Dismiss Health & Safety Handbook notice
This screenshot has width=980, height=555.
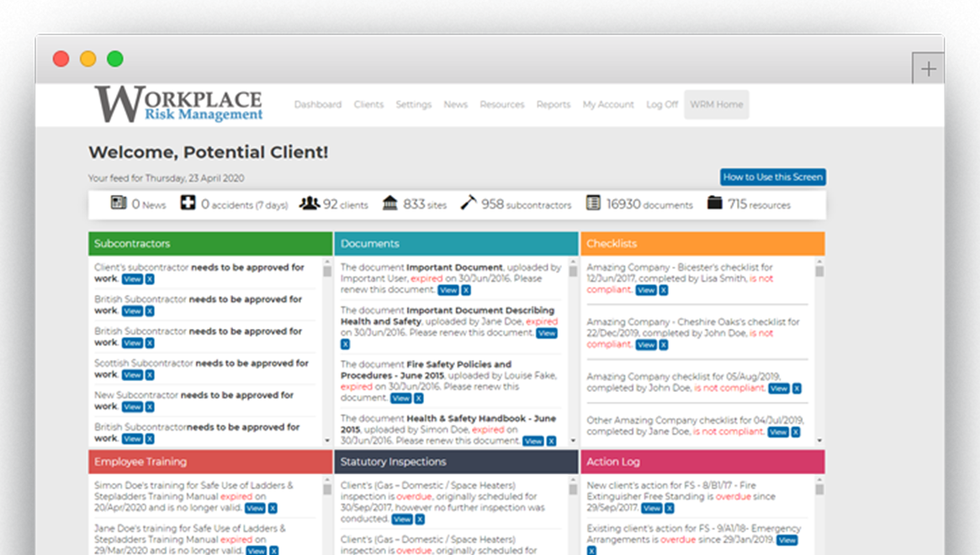(551, 441)
